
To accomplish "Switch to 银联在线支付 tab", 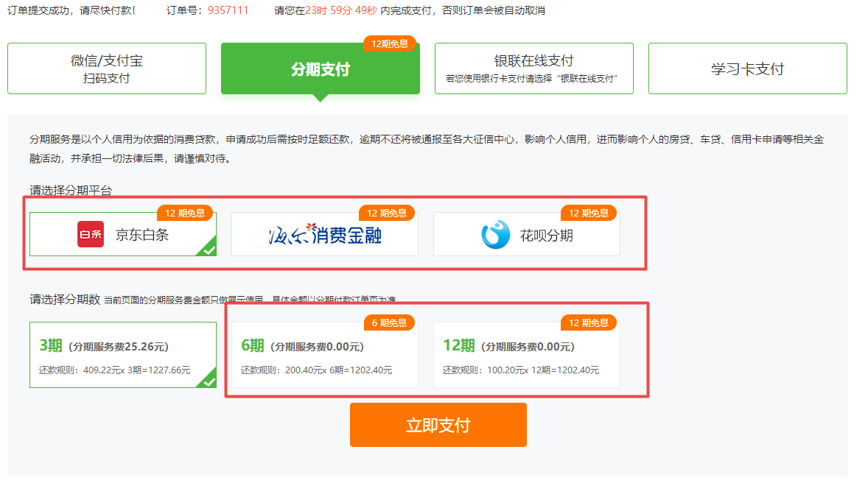I will pos(533,68).
